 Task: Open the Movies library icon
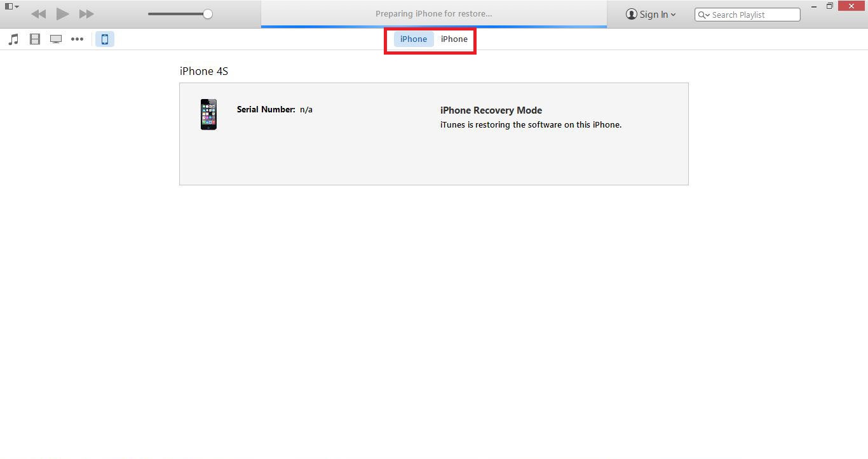click(x=35, y=39)
